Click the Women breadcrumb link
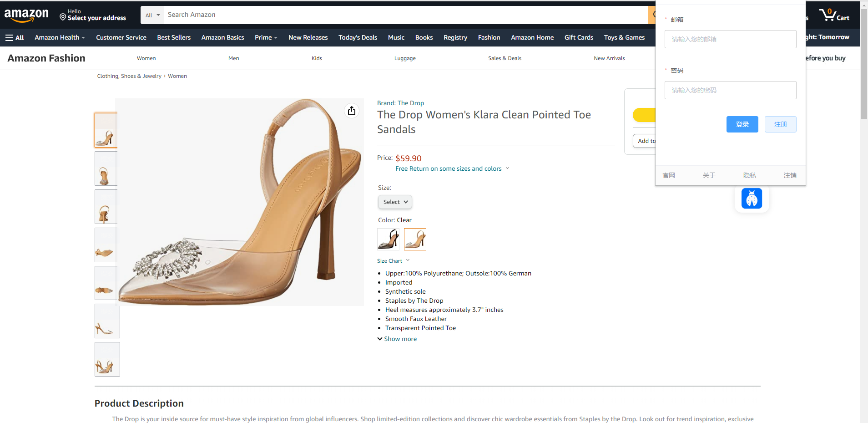868x423 pixels. tap(177, 76)
